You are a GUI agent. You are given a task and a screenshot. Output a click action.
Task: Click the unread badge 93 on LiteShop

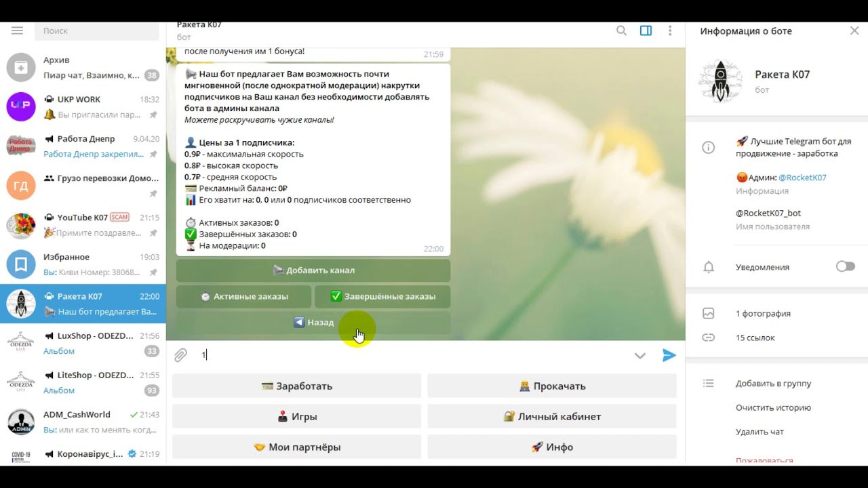click(152, 390)
